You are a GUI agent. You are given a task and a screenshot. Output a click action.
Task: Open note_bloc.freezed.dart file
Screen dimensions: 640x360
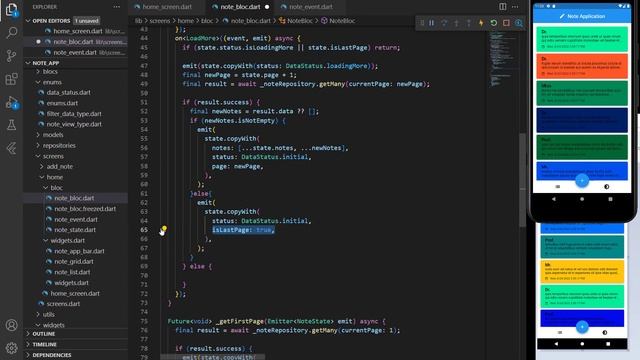coord(85,209)
